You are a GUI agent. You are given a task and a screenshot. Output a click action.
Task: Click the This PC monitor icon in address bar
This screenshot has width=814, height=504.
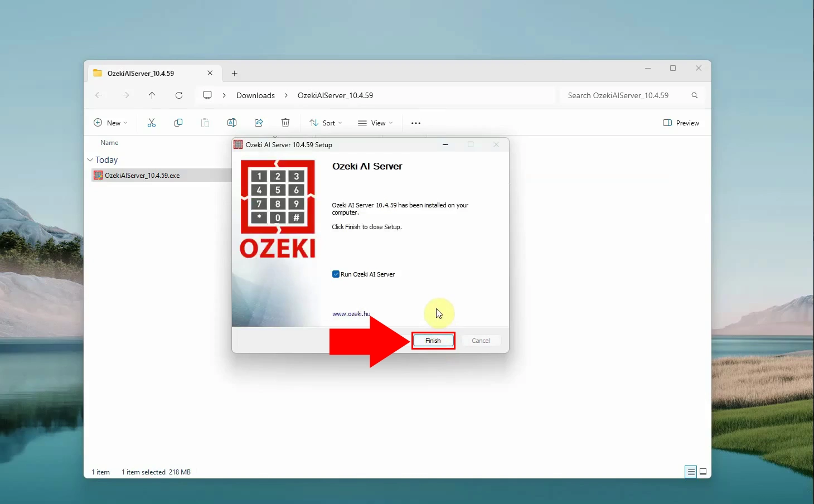[207, 95]
